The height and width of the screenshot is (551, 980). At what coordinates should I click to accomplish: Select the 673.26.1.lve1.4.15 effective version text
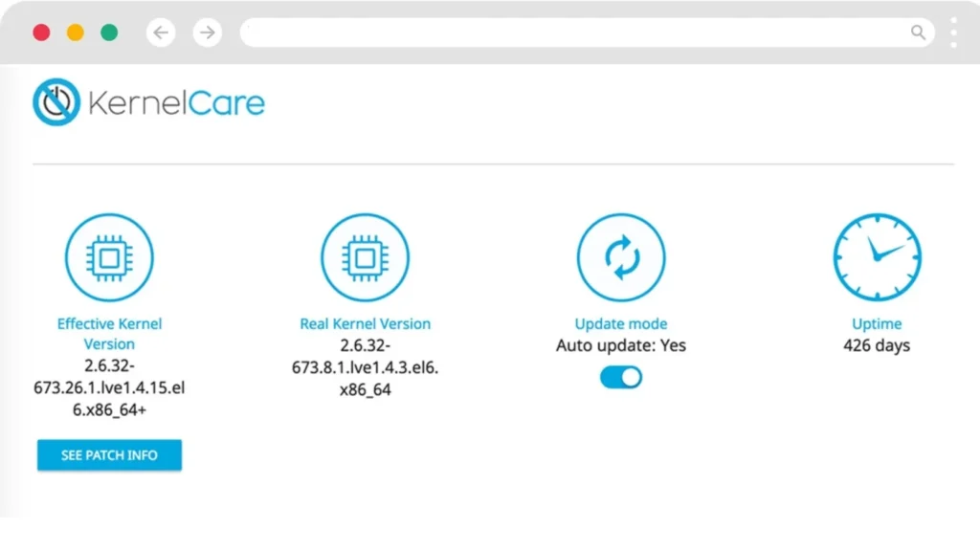tap(109, 387)
